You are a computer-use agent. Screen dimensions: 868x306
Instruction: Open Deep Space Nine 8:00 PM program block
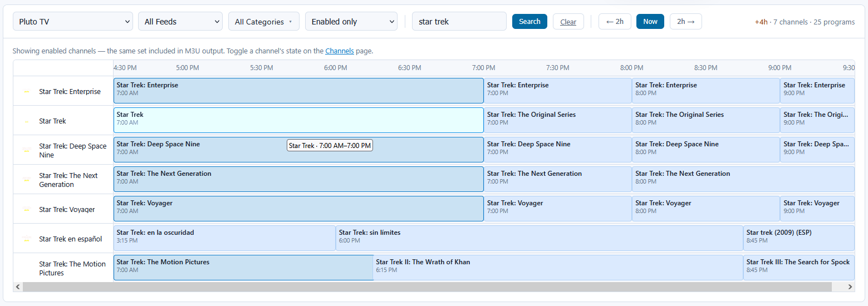click(x=706, y=150)
